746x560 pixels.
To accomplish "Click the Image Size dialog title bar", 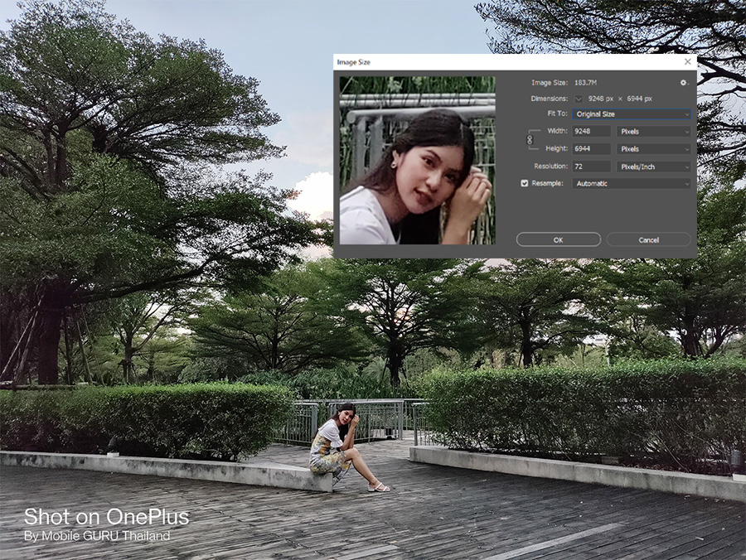I will tap(497, 61).
